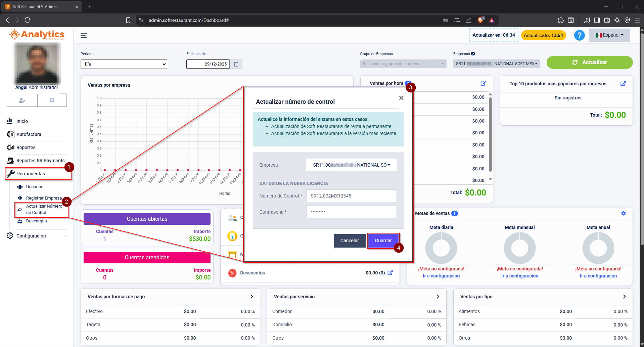
Task: Open the browser main menu icon
Action: click(x=637, y=20)
